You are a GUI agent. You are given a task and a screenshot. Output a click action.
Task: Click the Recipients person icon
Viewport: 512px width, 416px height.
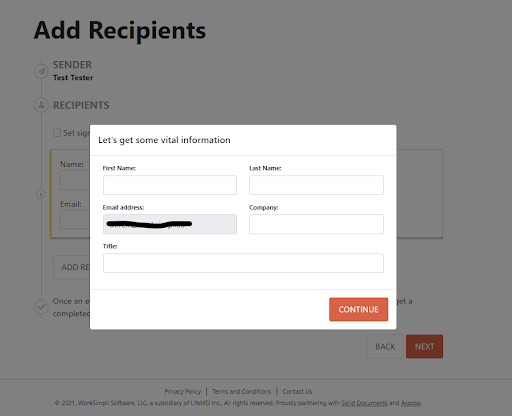click(41, 105)
